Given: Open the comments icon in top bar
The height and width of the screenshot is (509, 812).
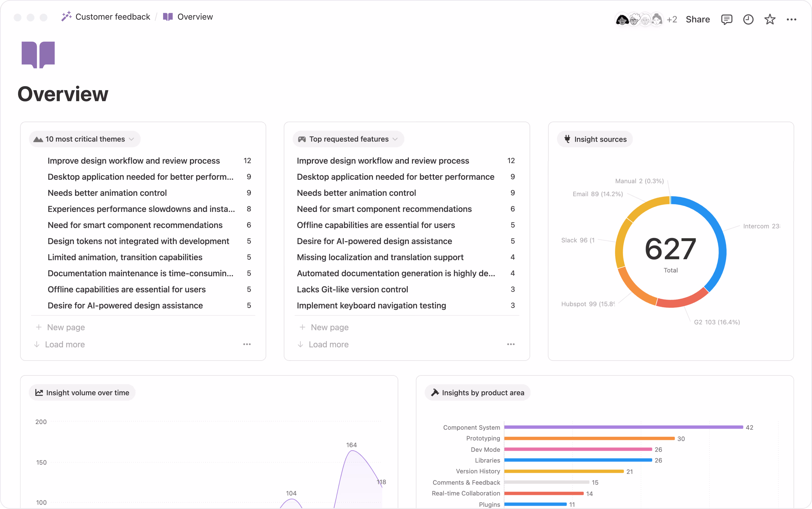Looking at the screenshot, I should pos(727,19).
